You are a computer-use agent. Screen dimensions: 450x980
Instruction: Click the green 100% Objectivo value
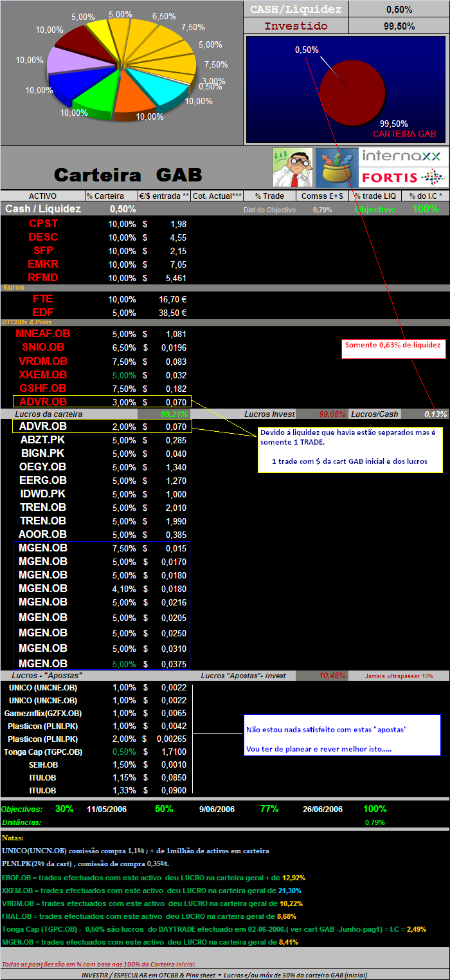425,209
